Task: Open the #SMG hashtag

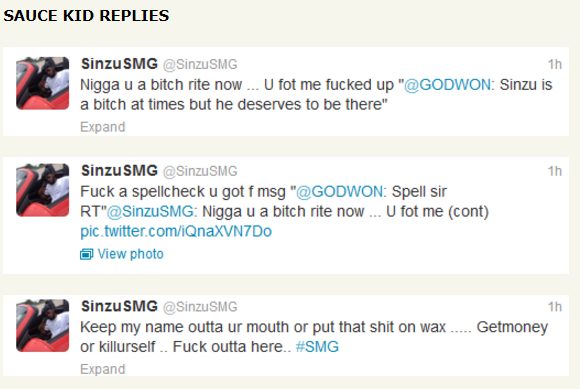Action: pos(317,347)
